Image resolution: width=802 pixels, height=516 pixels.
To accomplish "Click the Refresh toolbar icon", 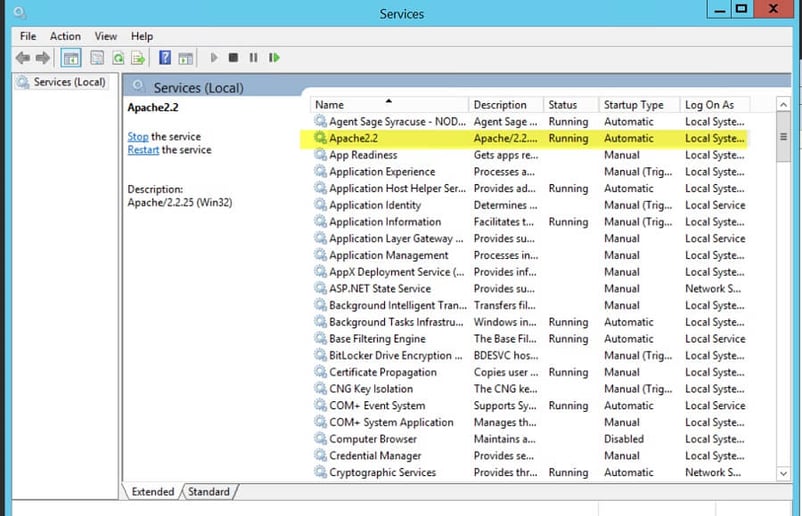I will tap(118, 58).
